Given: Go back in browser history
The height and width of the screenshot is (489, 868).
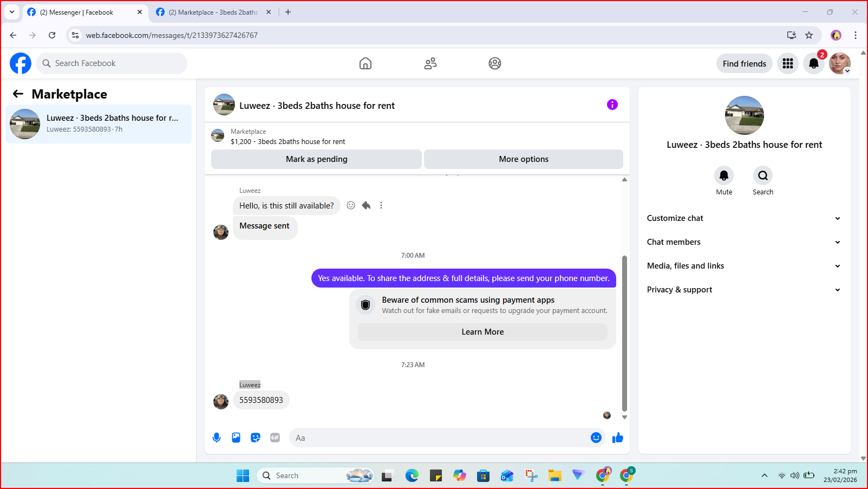Looking at the screenshot, I should [x=13, y=35].
